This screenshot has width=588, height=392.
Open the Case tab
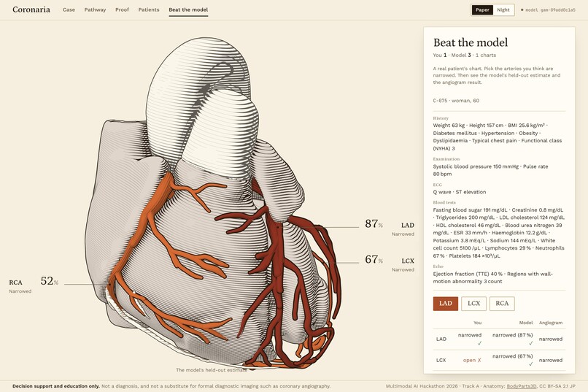[69, 9]
